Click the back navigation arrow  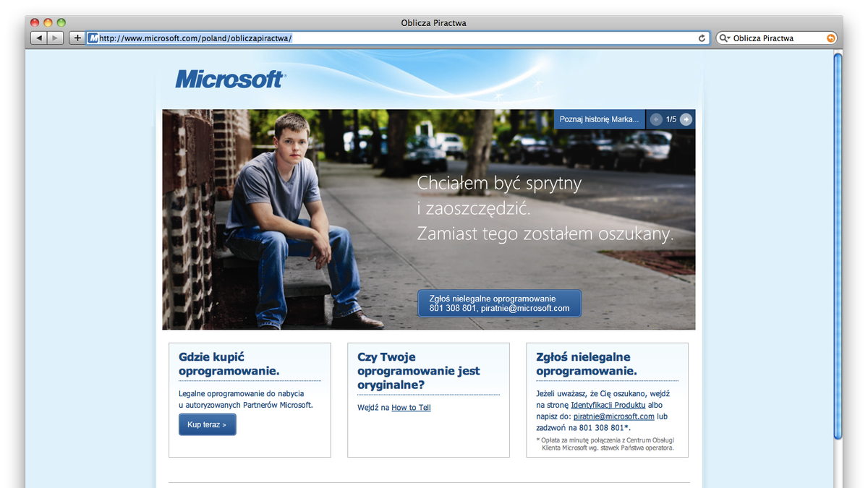(38, 38)
